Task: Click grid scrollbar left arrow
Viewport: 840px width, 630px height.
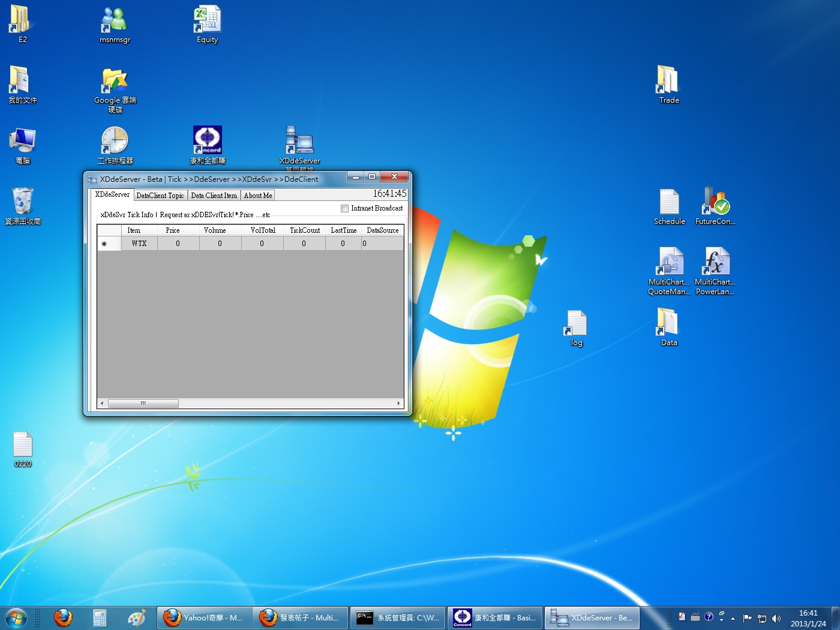Action: coord(102,403)
